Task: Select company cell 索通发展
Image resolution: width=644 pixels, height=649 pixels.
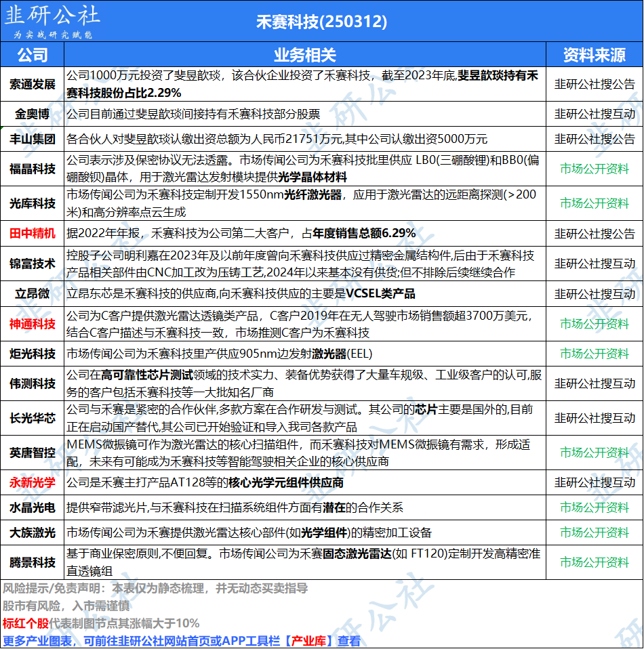Action: (33, 84)
